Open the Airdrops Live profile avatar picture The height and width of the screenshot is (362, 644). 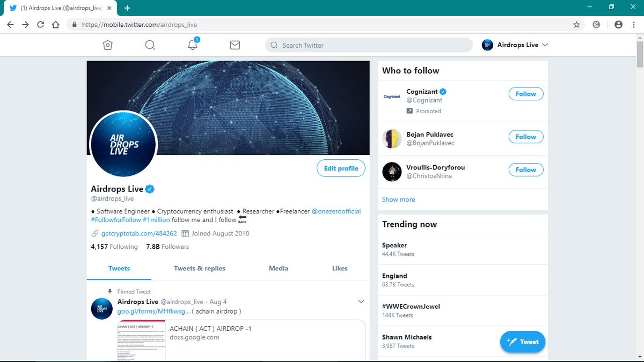tap(123, 144)
